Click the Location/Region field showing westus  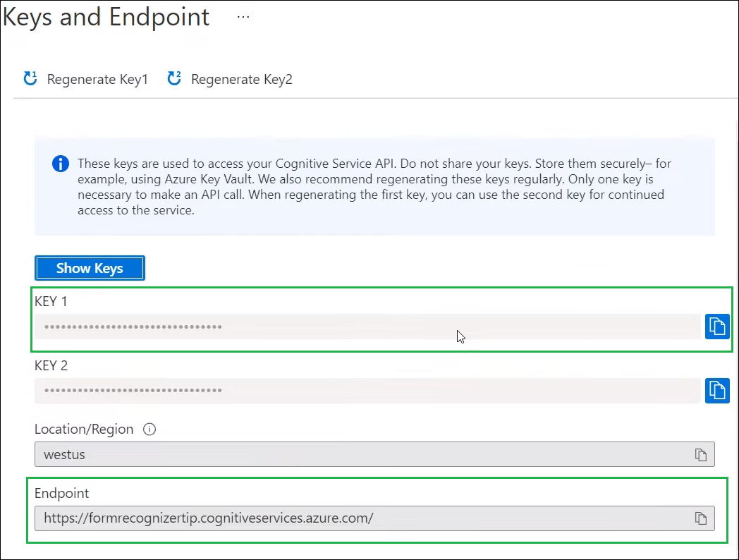pos(374,454)
